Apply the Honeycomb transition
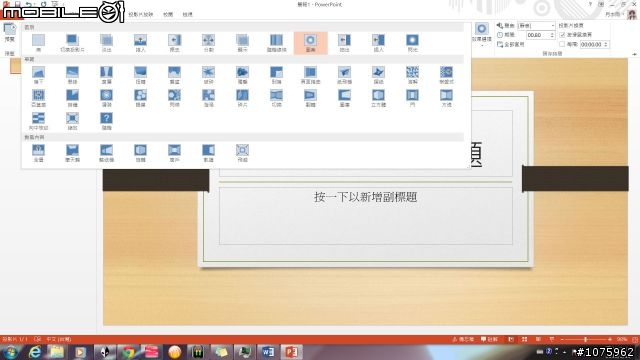 (140, 98)
